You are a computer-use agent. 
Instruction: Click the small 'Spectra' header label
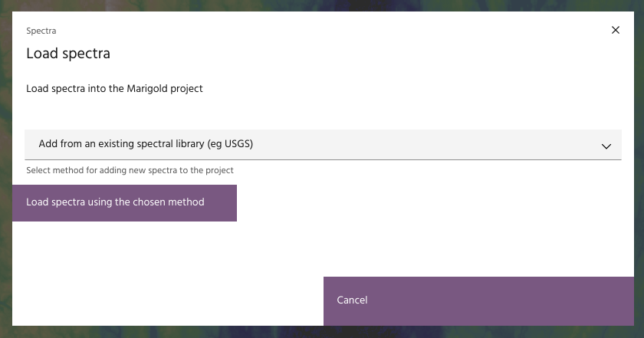pyautogui.click(x=41, y=31)
